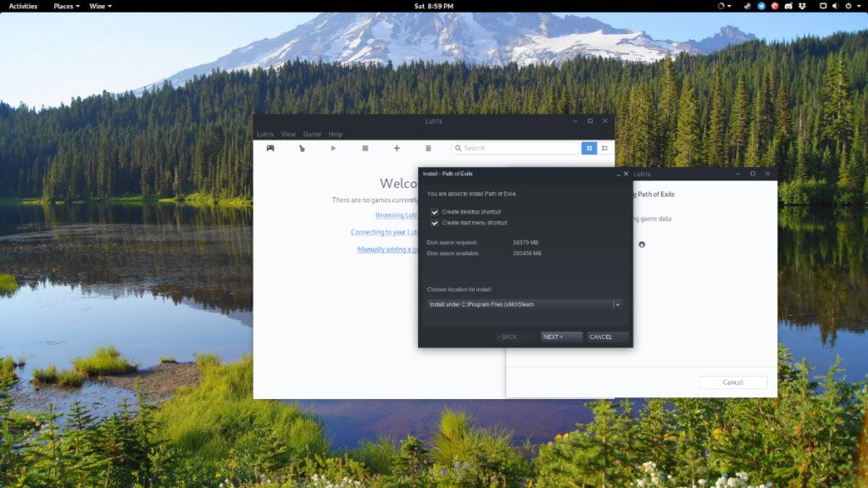
Task: Click Cancel in the Lutris installer window
Action: (x=732, y=382)
